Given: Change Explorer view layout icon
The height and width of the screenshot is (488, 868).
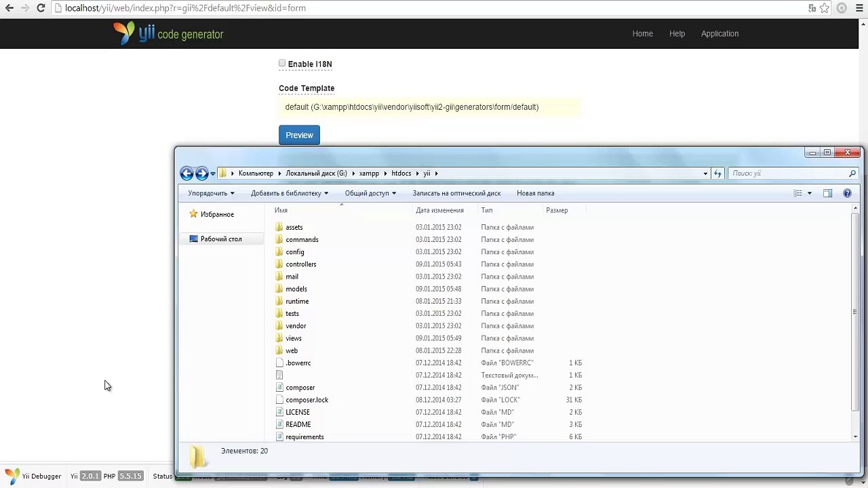Looking at the screenshot, I should (798, 193).
